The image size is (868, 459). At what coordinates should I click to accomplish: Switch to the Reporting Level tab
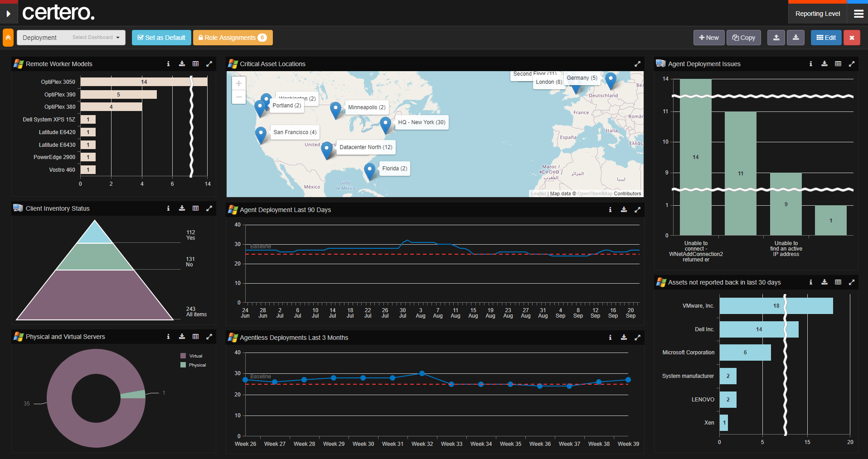817,14
